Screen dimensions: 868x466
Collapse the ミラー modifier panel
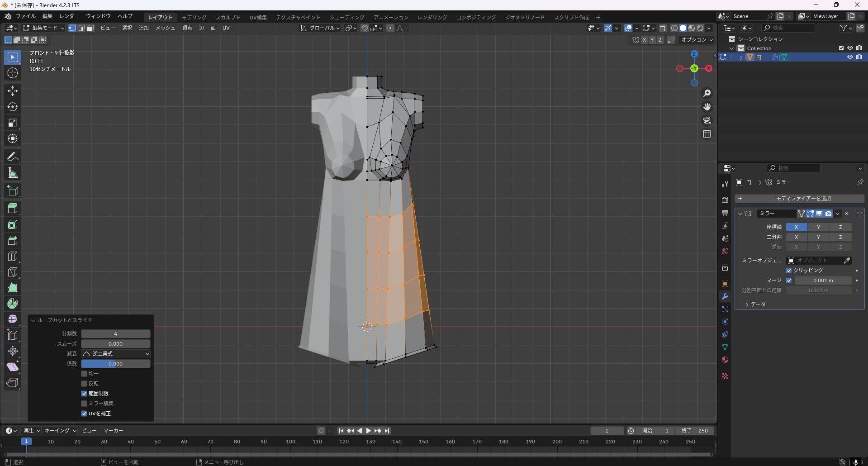click(x=740, y=214)
